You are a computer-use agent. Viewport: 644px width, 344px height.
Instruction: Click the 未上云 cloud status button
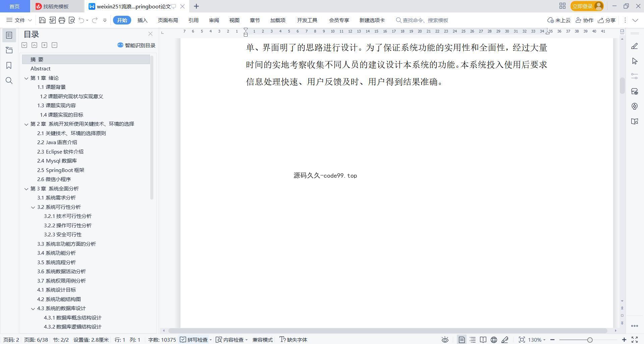coord(559,20)
